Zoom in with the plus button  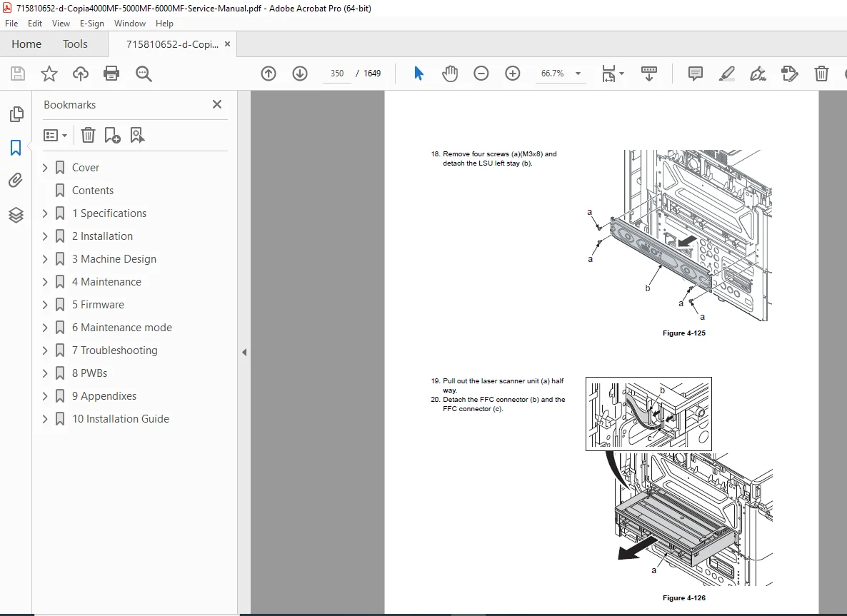(x=512, y=74)
